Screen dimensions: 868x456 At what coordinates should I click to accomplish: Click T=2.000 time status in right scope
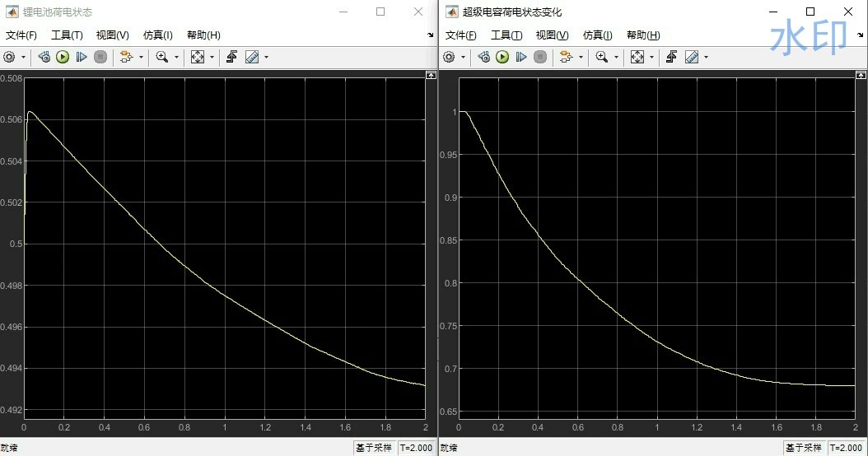click(x=847, y=448)
